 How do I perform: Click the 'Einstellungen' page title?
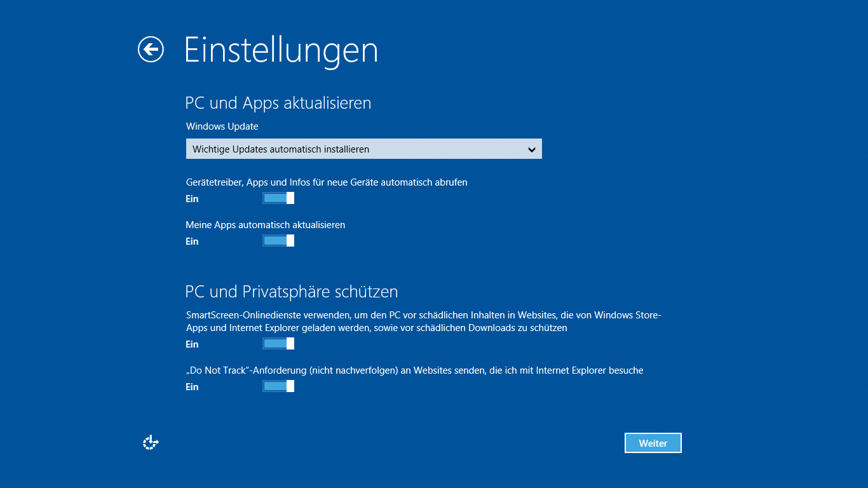coord(281,50)
